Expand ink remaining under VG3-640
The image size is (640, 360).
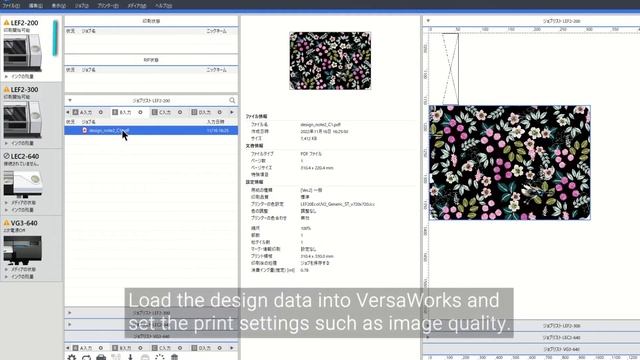tap(6, 277)
